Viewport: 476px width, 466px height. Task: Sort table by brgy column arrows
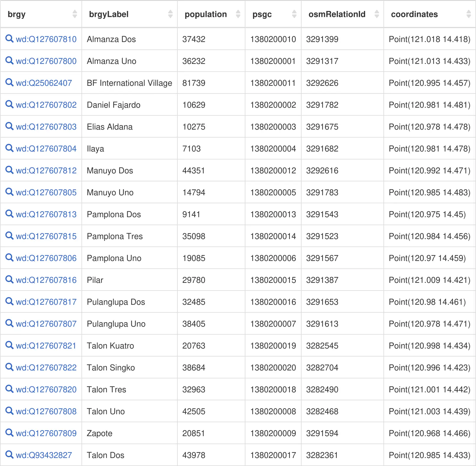click(75, 14)
